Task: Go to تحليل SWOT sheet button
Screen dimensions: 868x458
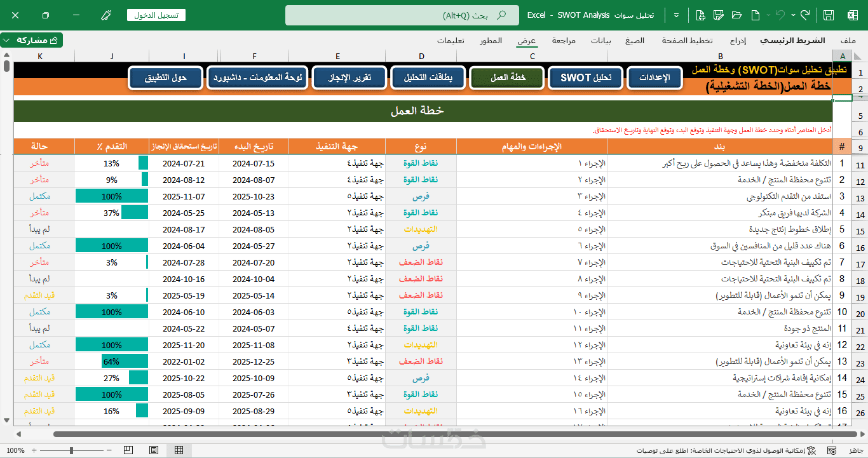Action: click(x=586, y=77)
